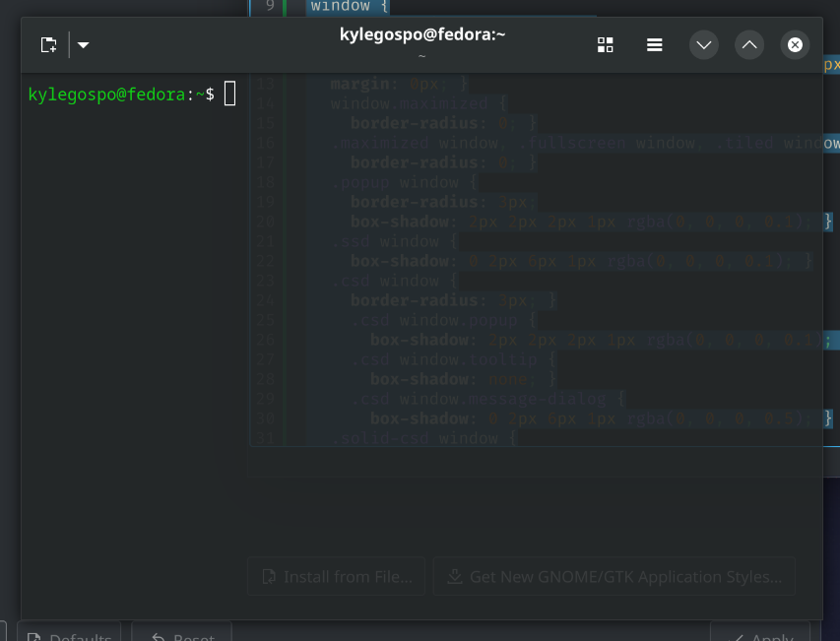The height and width of the screenshot is (641, 840).
Task: Expand the terminal using the up chevron
Action: [748, 44]
